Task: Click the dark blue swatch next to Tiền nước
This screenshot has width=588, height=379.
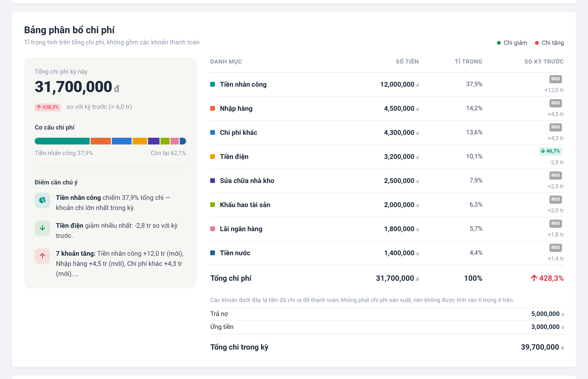Action: [x=213, y=253]
